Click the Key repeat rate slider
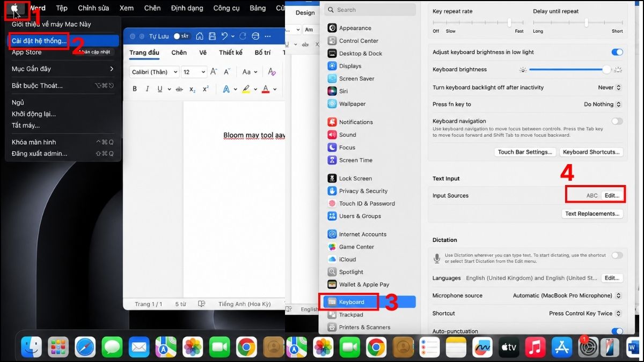644x362 pixels. click(x=478, y=23)
